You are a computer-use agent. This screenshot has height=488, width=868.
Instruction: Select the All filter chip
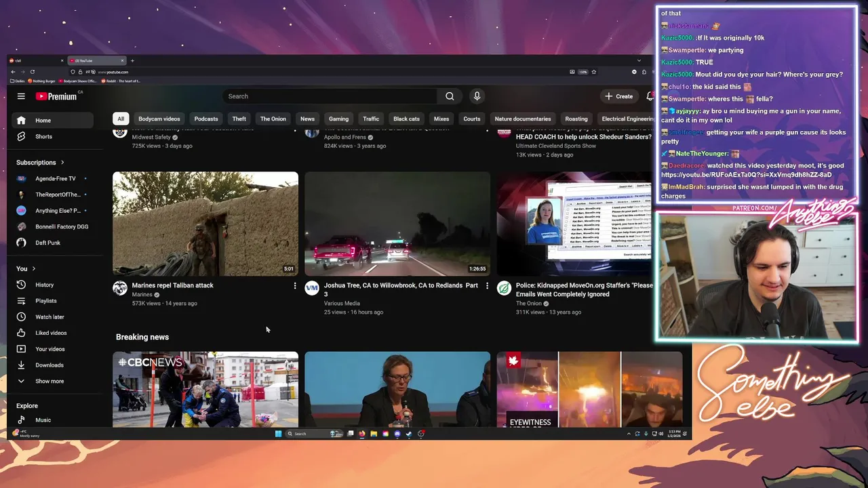[x=121, y=119]
